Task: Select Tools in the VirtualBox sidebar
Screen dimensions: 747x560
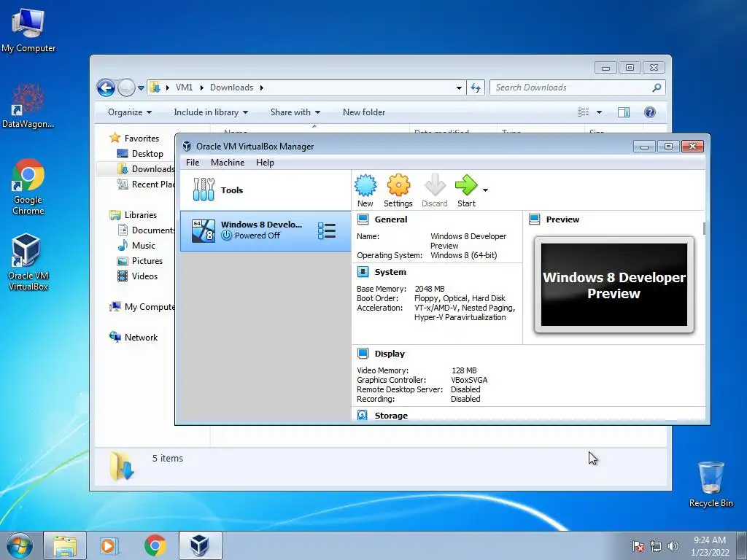Action: (266, 190)
